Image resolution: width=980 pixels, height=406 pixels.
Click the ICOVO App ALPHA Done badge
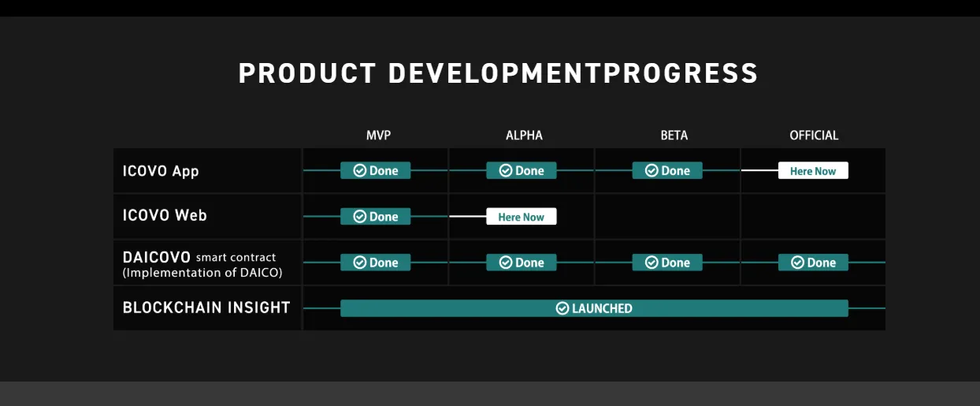(521, 170)
